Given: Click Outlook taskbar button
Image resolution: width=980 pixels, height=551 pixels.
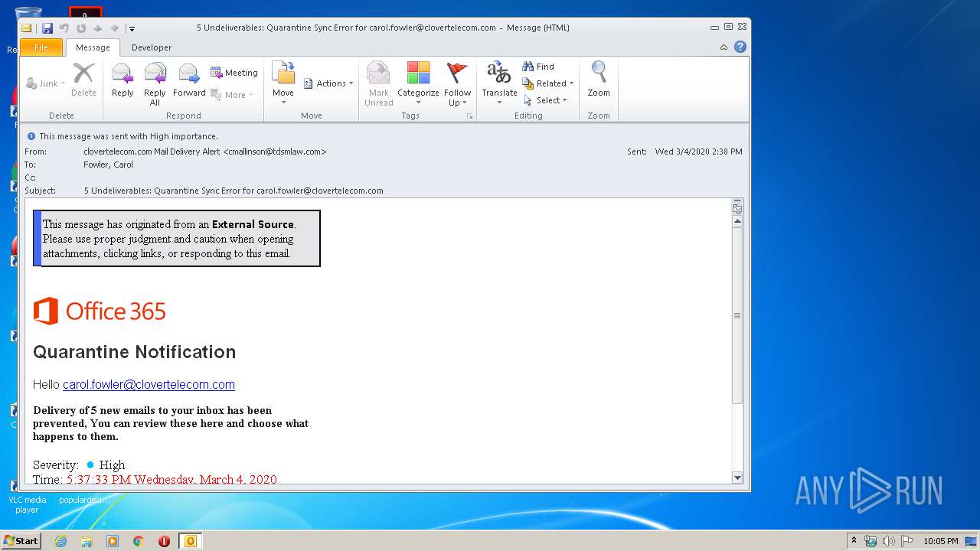Looking at the screenshot, I should (x=191, y=541).
